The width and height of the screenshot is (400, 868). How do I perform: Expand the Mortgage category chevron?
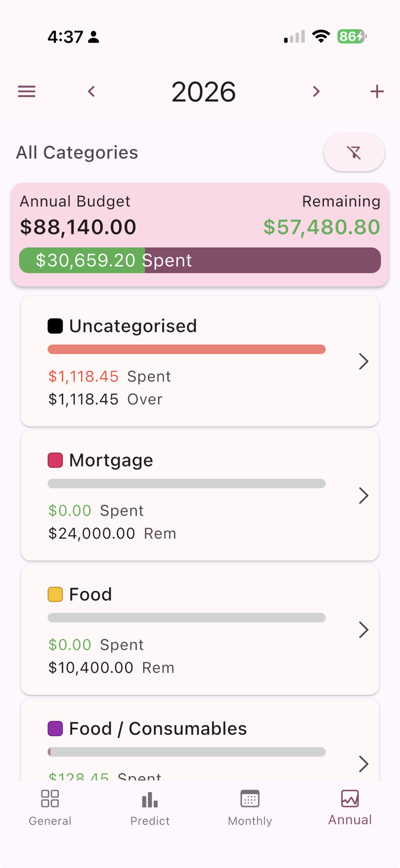[x=363, y=495]
